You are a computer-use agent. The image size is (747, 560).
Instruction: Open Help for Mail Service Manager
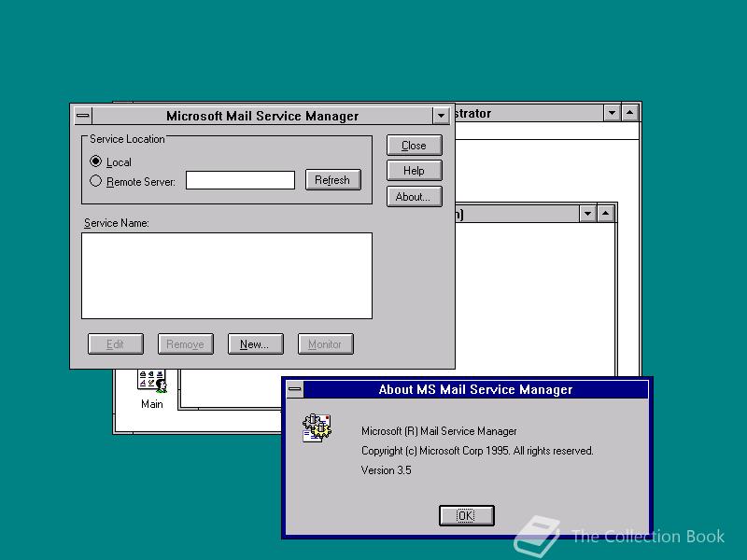[x=414, y=171]
